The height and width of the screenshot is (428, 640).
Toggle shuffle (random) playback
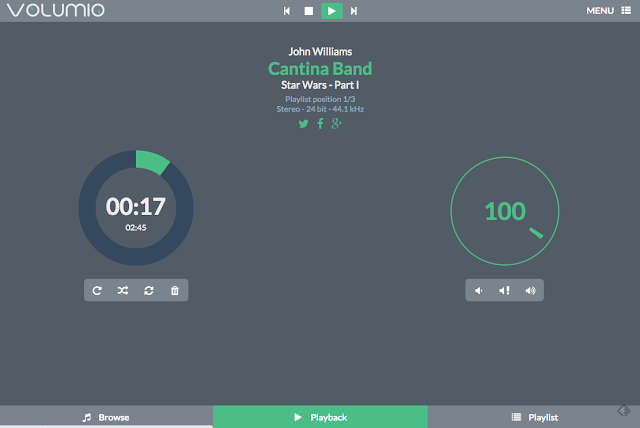(x=123, y=291)
